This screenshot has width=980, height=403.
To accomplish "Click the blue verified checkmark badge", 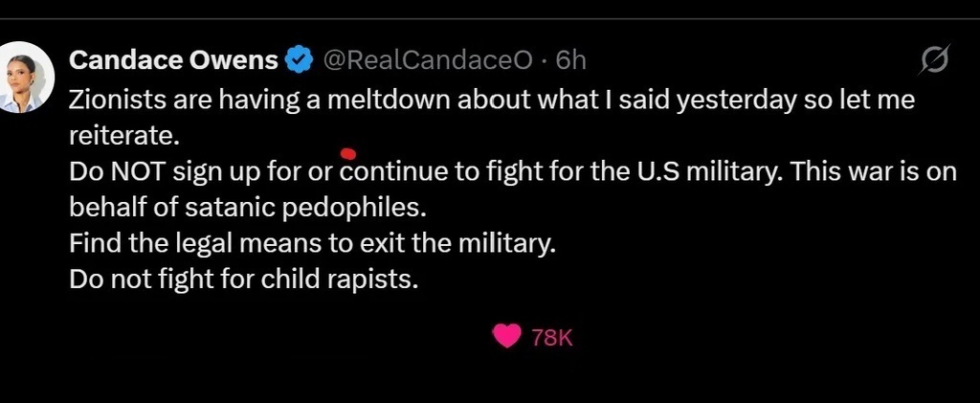I will (x=300, y=60).
